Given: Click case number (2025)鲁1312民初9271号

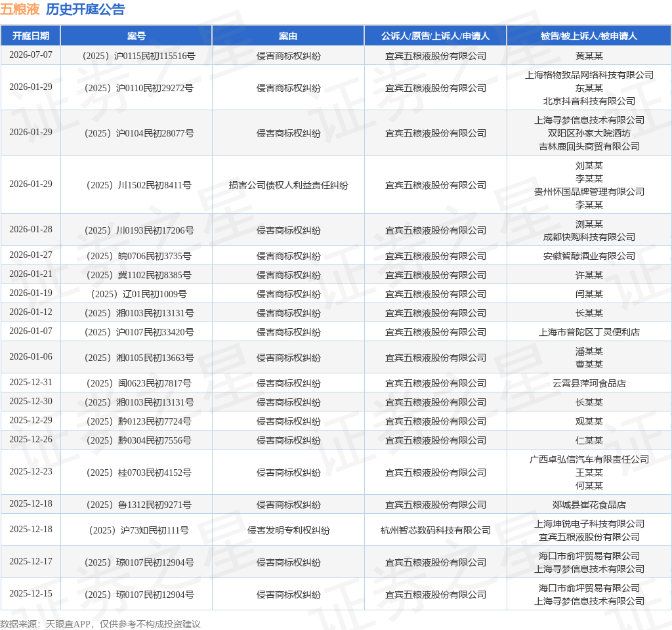Looking at the screenshot, I should point(136,505).
